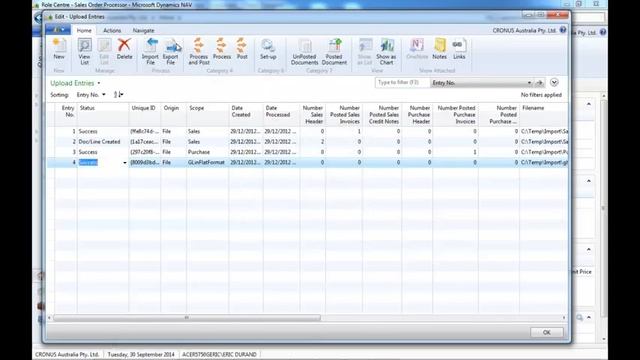Run Process and Post action
Image resolution: width=640 pixels, height=360 pixels.
coord(199,51)
